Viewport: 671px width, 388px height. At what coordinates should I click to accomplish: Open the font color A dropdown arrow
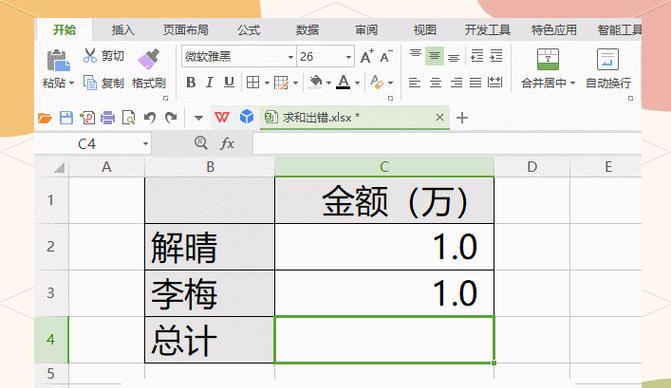[x=357, y=83]
